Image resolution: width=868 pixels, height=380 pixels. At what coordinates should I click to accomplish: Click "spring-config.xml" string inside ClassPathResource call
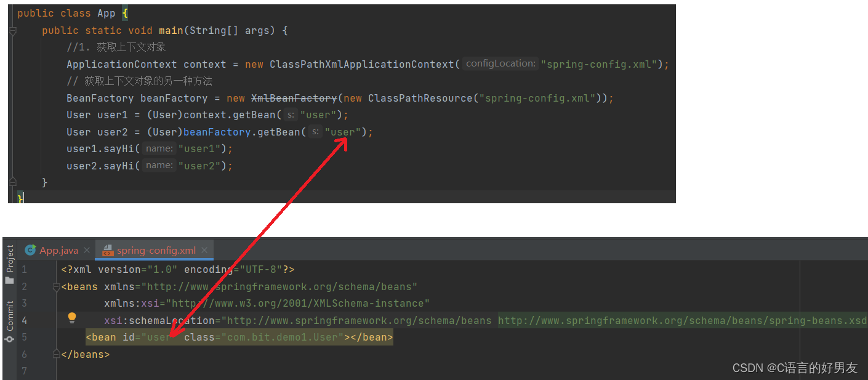(537, 98)
